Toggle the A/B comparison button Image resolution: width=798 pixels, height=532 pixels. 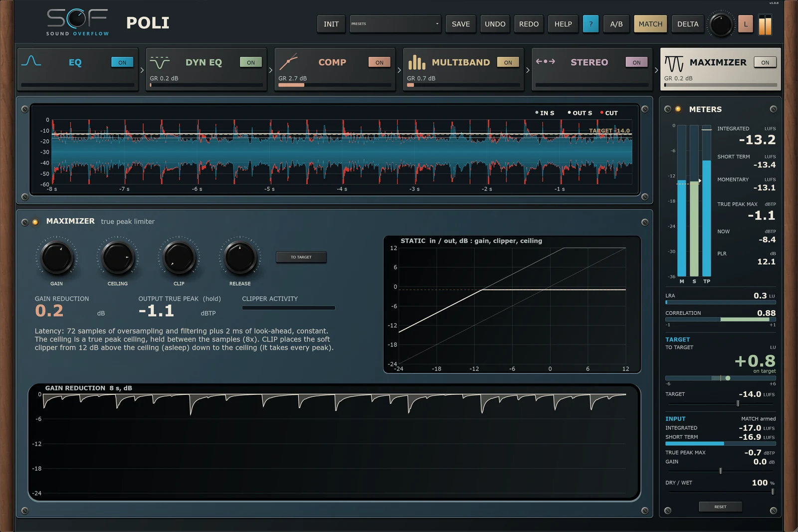[x=616, y=24]
